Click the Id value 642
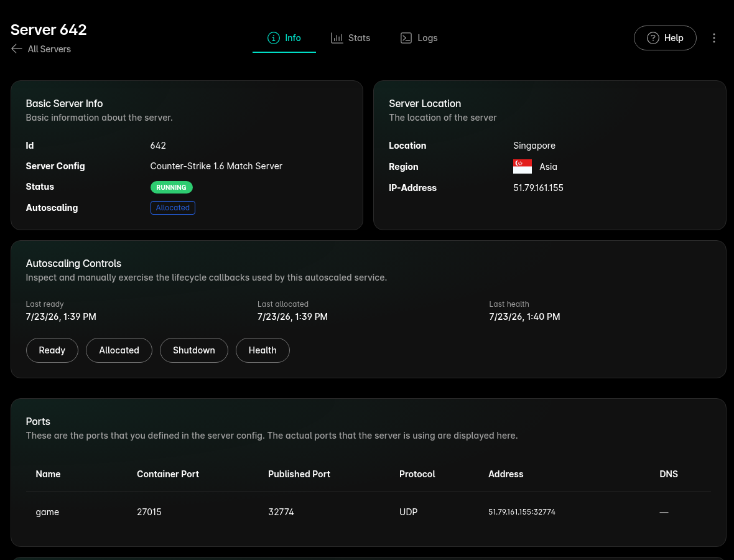Image resolution: width=734 pixels, height=560 pixels. click(x=158, y=146)
